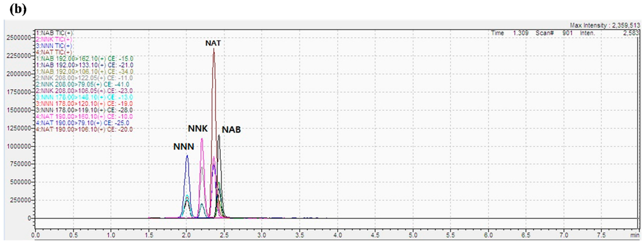Click the tall brown NAT peak apex

point(214,49)
